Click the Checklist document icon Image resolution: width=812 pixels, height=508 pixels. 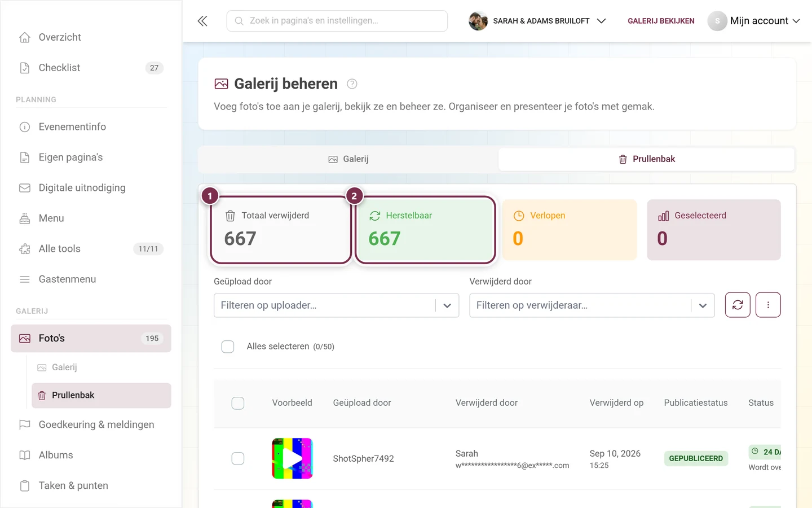click(25, 68)
